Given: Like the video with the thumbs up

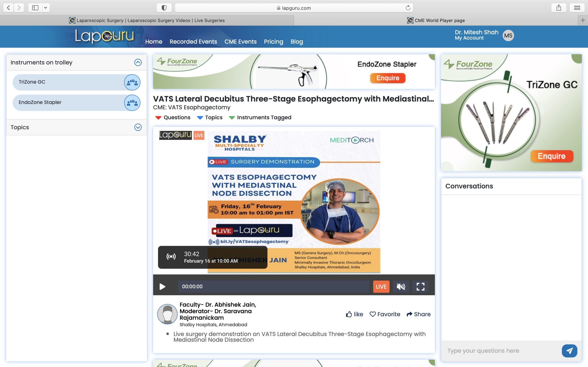Looking at the screenshot, I should pos(354,314).
